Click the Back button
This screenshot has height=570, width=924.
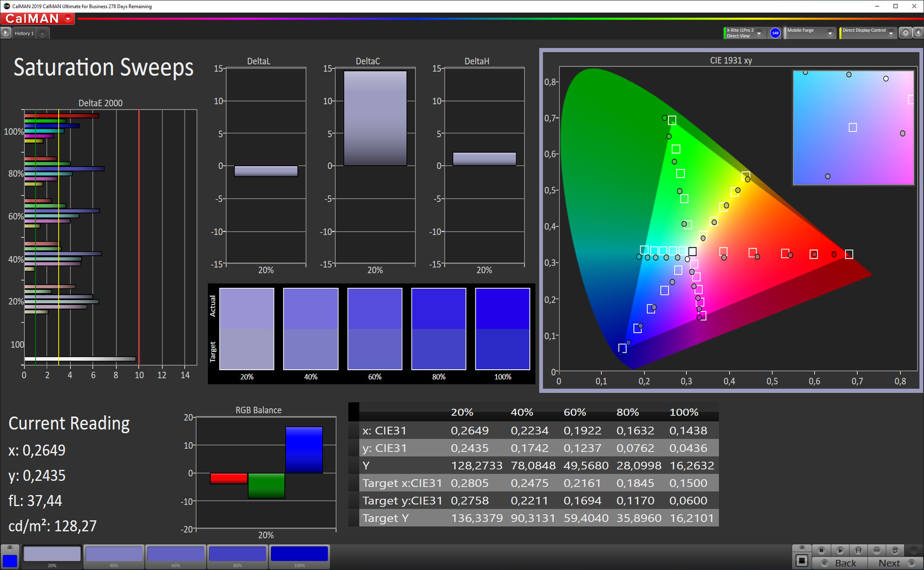840,563
